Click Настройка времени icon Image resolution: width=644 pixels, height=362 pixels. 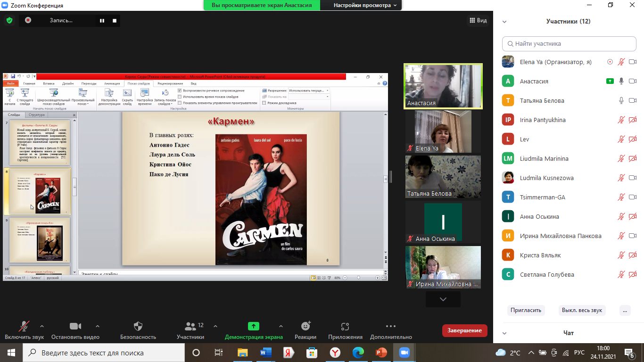145,93
